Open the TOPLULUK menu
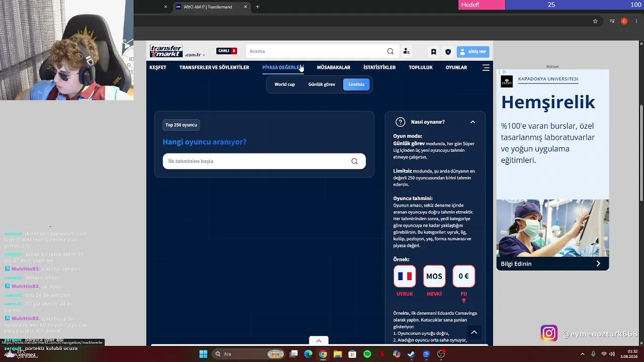 [x=421, y=67]
